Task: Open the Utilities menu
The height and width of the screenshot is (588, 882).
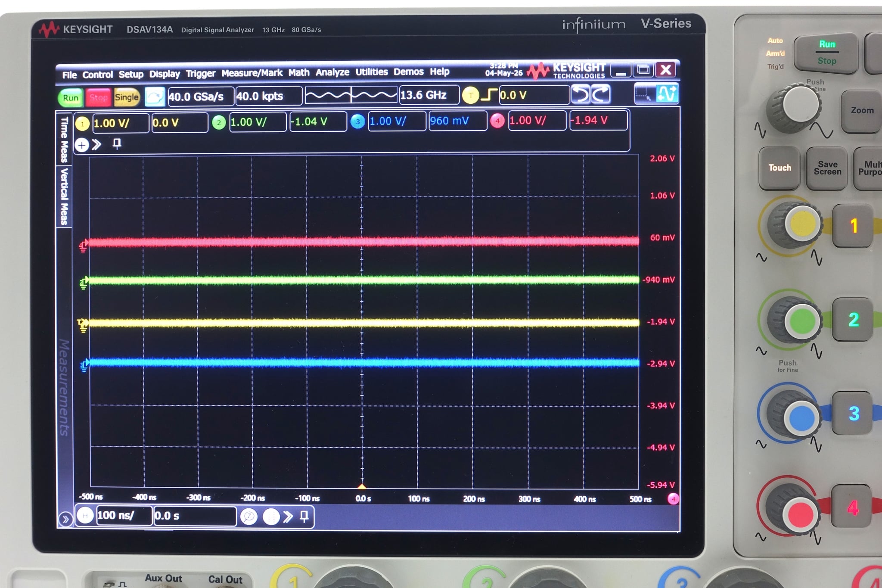Action: (371, 72)
